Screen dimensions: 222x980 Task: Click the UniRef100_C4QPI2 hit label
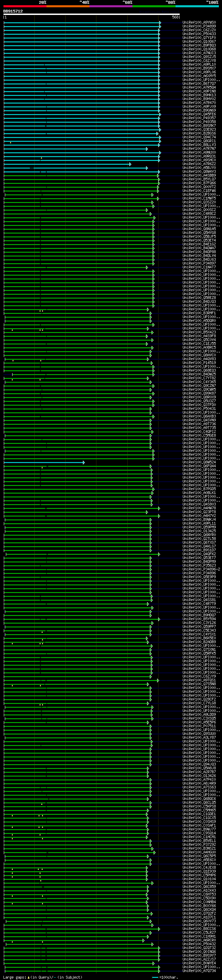199,432
